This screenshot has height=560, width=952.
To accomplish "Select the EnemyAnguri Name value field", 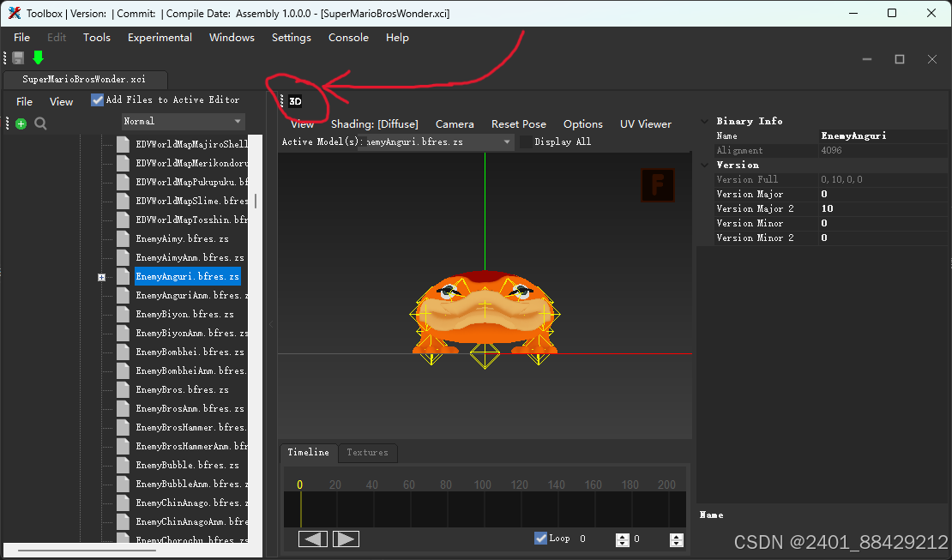I will [883, 136].
